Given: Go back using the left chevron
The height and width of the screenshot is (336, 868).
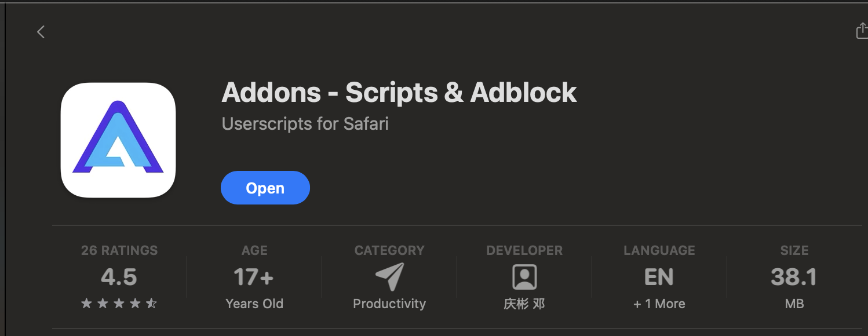Looking at the screenshot, I should tap(41, 32).
